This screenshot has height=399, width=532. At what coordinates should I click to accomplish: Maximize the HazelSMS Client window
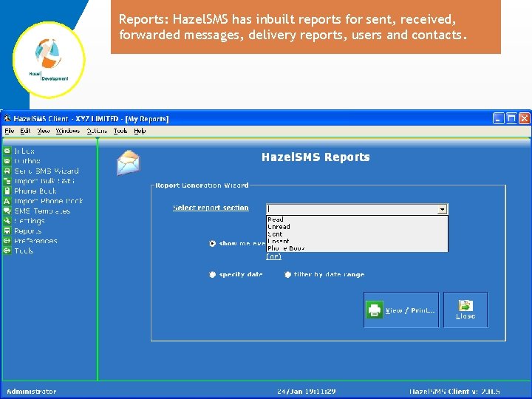click(511, 118)
